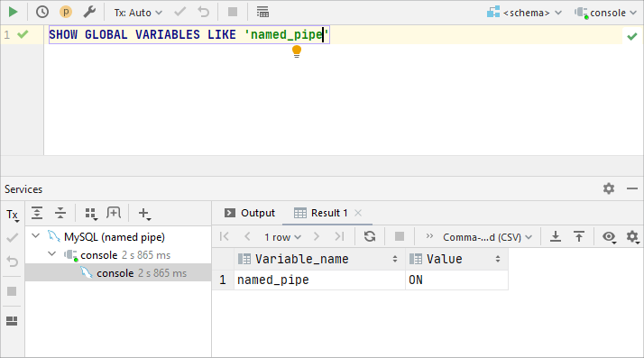
Task: Click the Stop square in Services sidebar
Action: pos(12,291)
